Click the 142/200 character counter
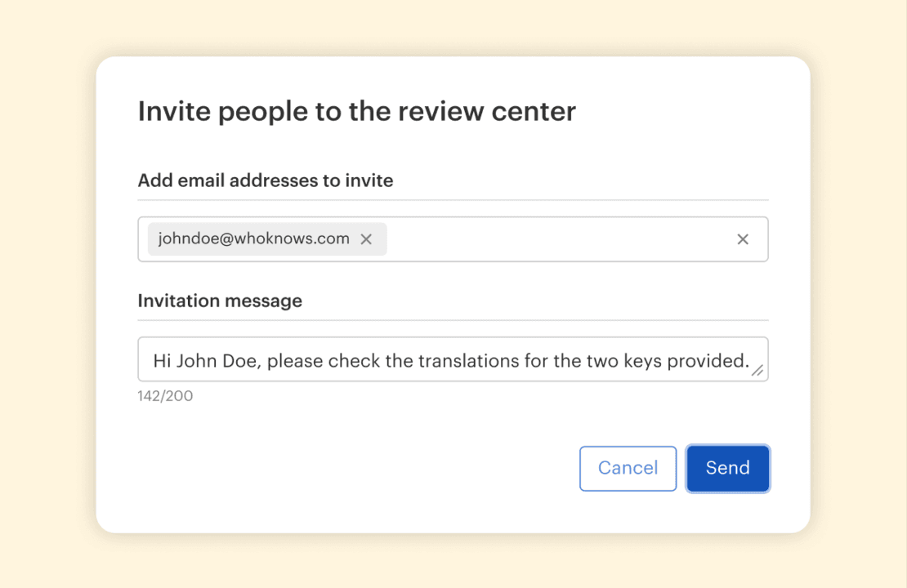The height and width of the screenshot is (588, 907). point(165,397)
